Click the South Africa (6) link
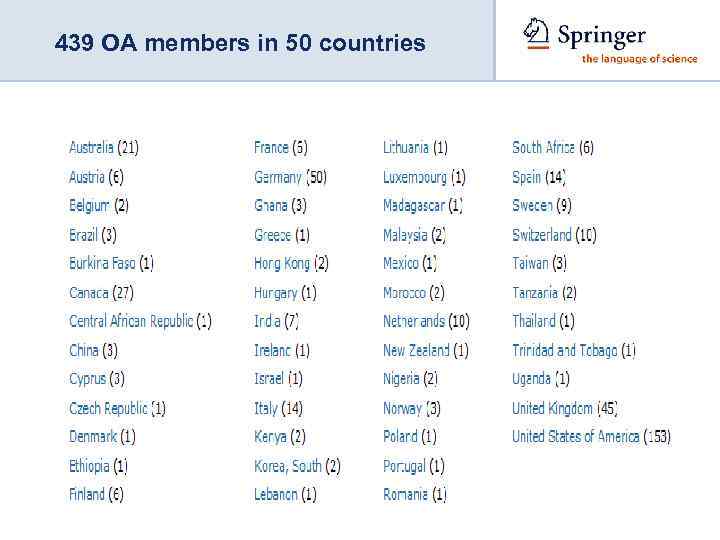The height and width of the screenshot is (540, 720). [x=553, y=148]
